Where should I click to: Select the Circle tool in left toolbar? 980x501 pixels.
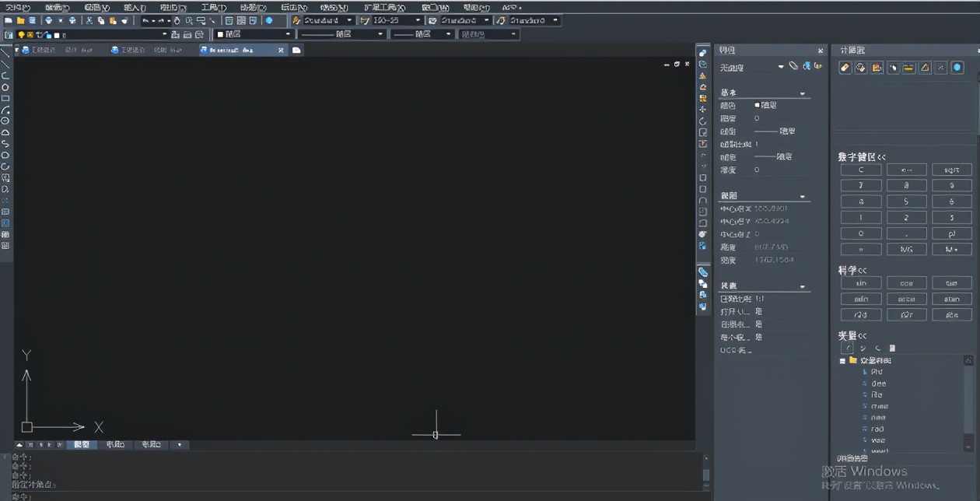[x=5, y=87]
